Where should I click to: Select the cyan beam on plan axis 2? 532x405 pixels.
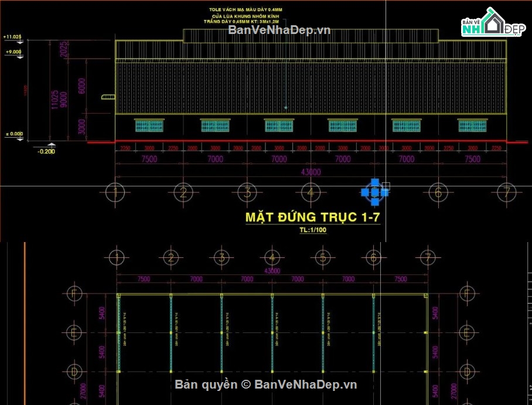(x=170, y=333)
